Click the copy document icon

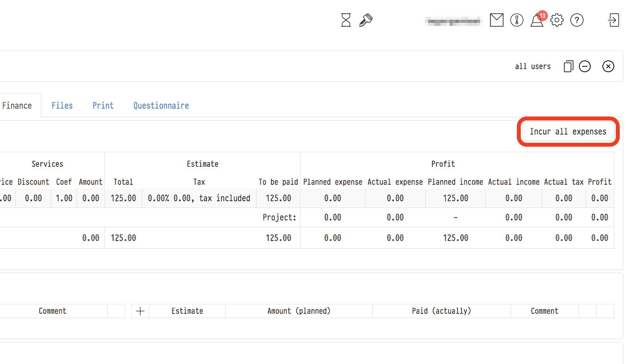[x=568, y=67]
